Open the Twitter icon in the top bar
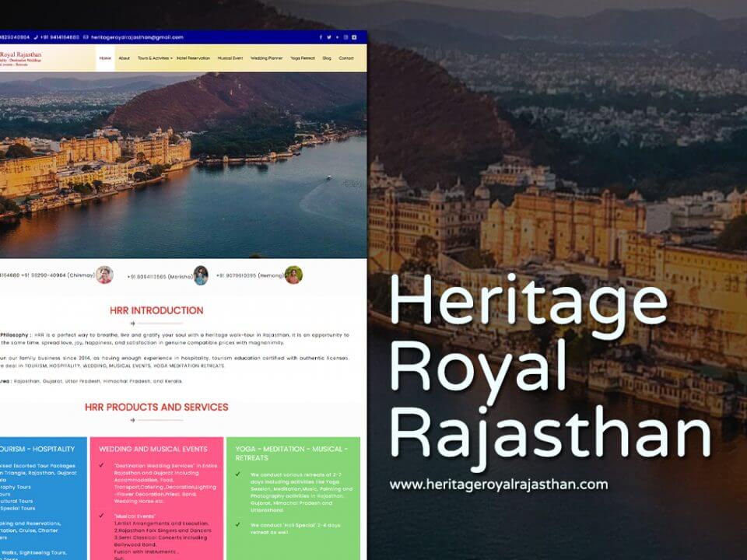Image resolution: width=747 pixels, height=560 pixels. 328,37
